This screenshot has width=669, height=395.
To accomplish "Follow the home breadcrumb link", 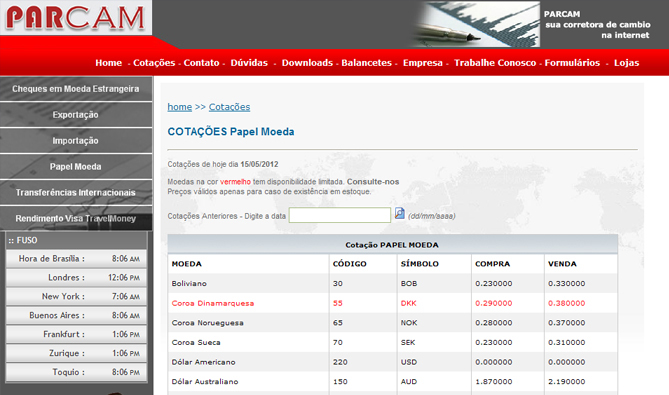I will point(180,107).
